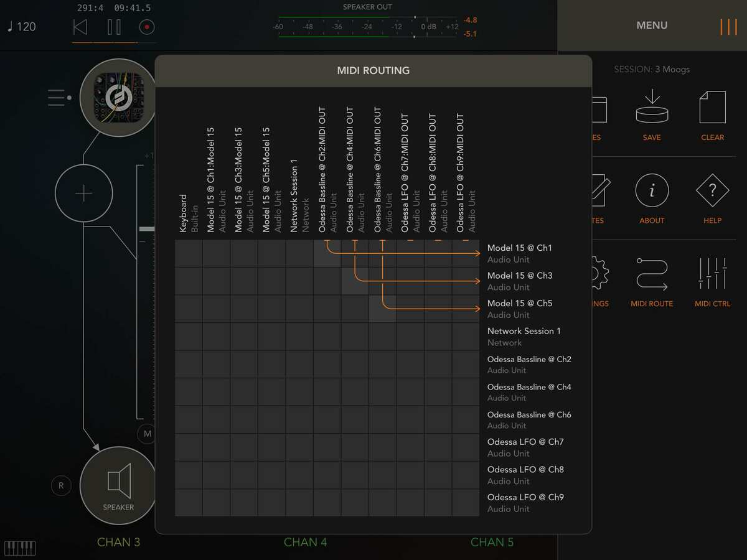The width and height of the screenshot is (747, 560).
Task: Toggle routing Network Session 1 to Model 15 Ch3
Action: tap(299, 281)
